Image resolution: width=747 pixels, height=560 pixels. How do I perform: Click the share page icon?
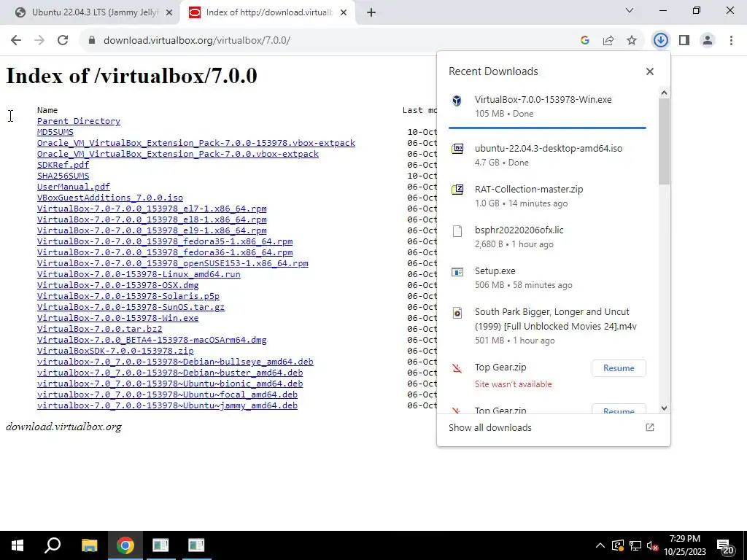tap(608, 41)
